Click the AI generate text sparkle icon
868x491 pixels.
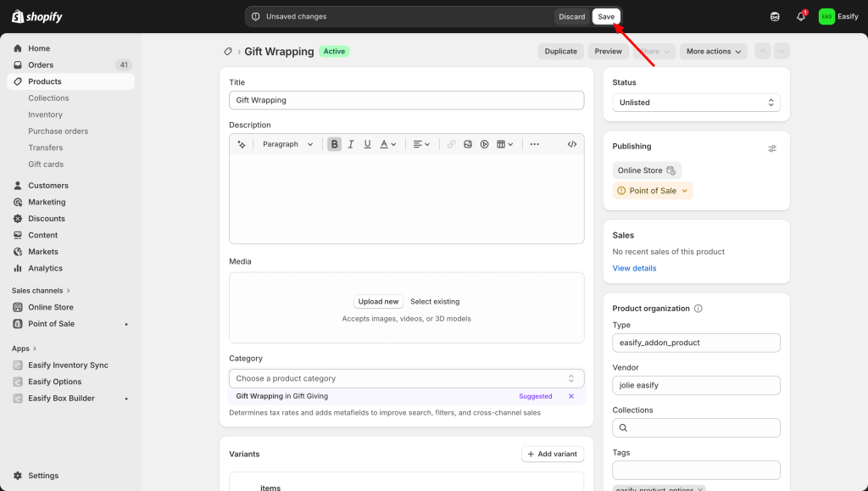click(x=242, y=144)
